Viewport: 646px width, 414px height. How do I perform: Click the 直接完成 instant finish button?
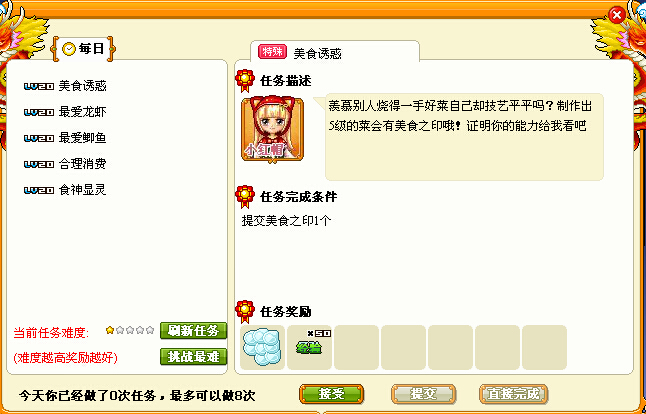click(x=513, y=394)
